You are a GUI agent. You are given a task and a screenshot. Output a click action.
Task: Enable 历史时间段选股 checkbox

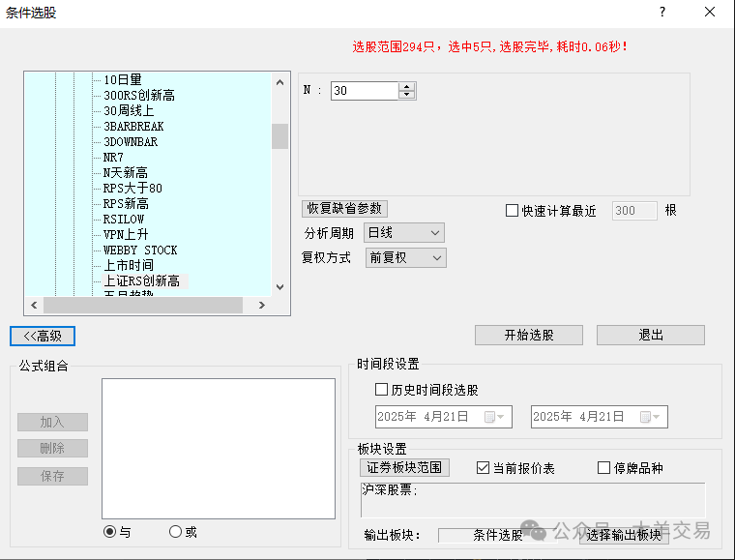click(x=382, y=390)
